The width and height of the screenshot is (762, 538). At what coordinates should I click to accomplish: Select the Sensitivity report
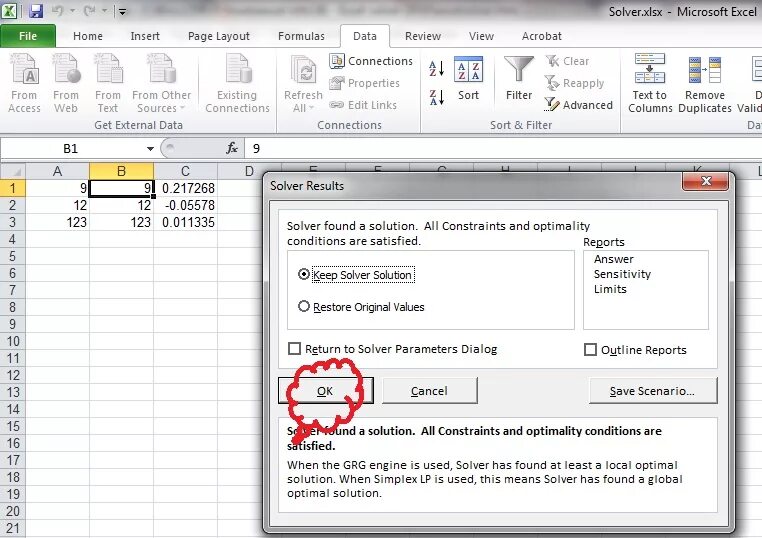(x=622, y=274)
